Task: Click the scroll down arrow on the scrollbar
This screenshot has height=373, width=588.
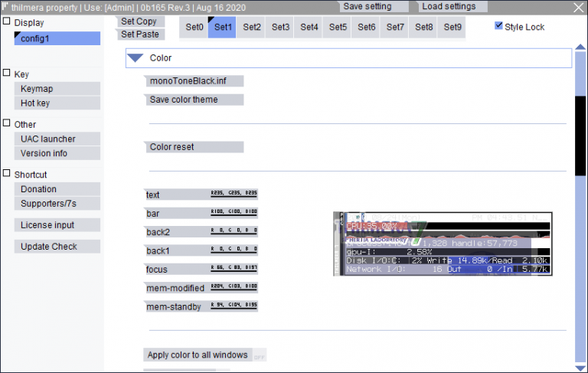Action: point(580,366)
